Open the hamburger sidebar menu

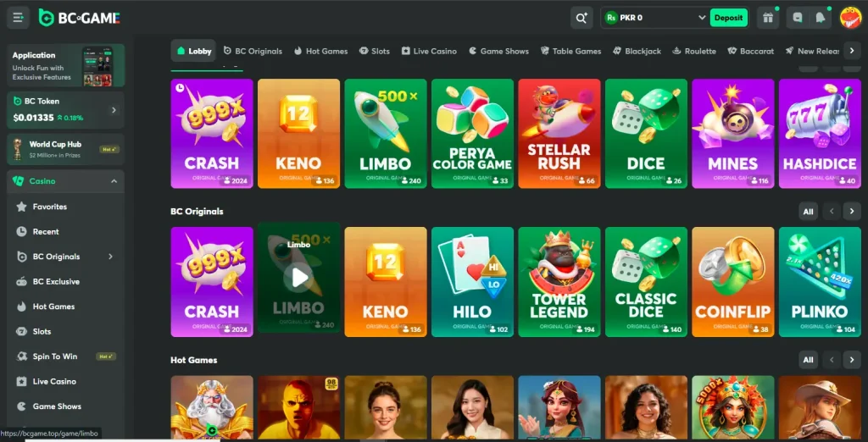click(x=19, y=18)
